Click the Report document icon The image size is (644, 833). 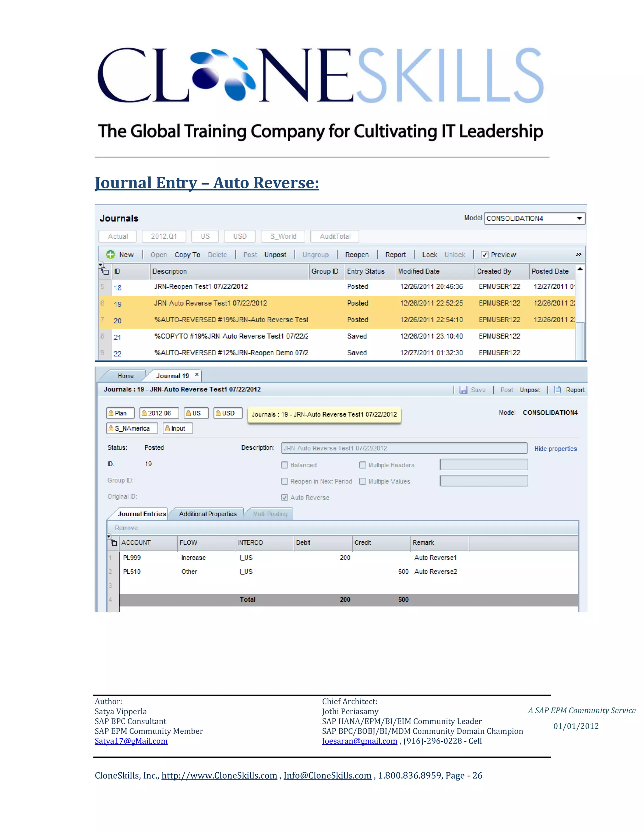pos(558,389)
